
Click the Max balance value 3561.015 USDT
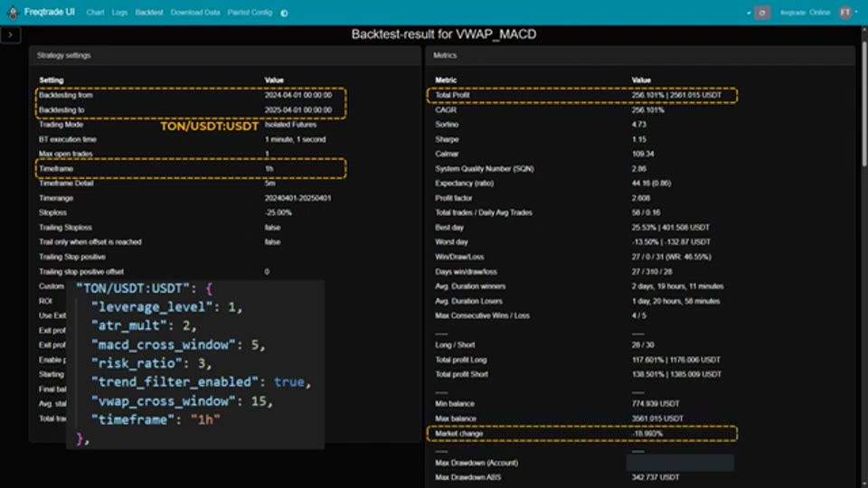point(657,418)
